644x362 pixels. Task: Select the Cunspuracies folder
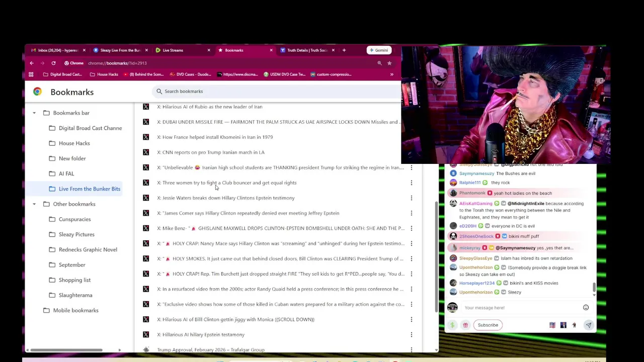pyautogui.click(x=69, y=219)
